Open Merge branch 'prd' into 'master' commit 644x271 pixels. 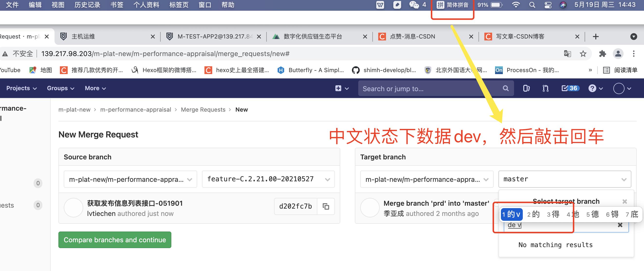click(x=436, y=203)
